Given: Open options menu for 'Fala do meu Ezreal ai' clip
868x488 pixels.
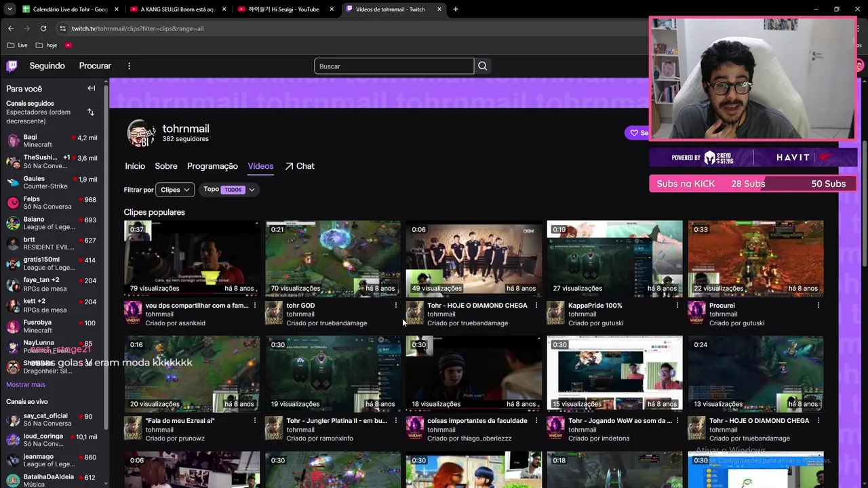Looking at the screenshot, I should point(255,421).
